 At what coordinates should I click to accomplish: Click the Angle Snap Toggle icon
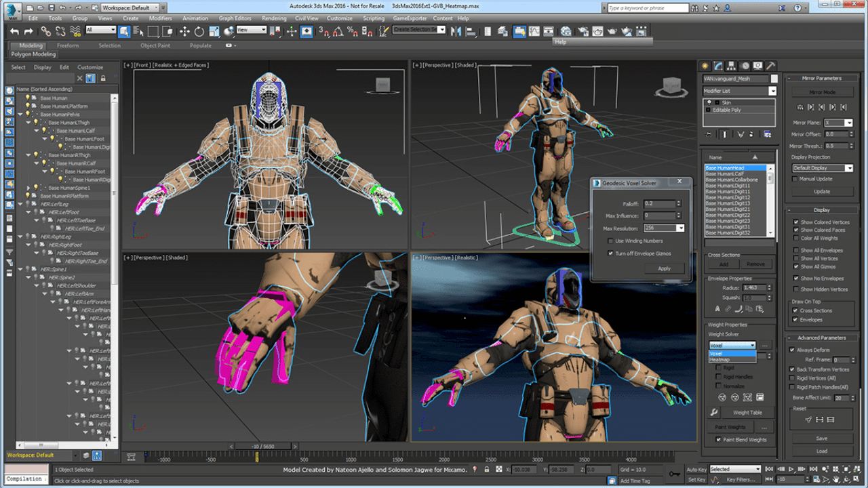[x=338, y=32]
